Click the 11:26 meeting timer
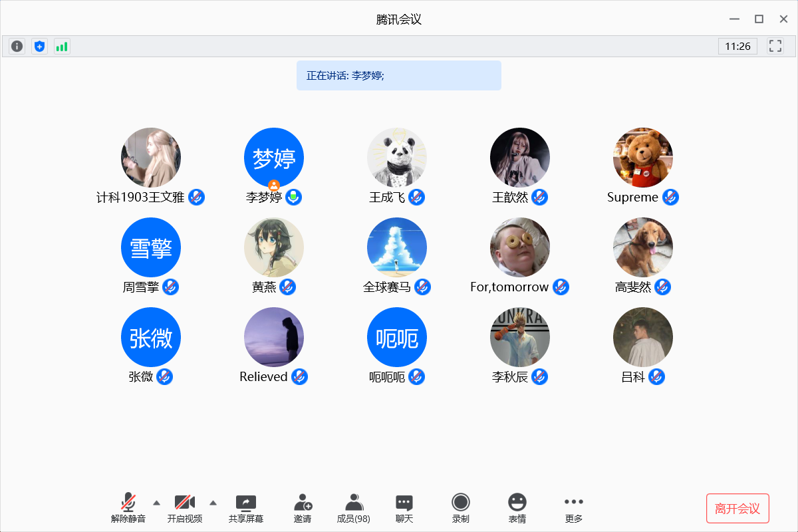 click(737, 47)
